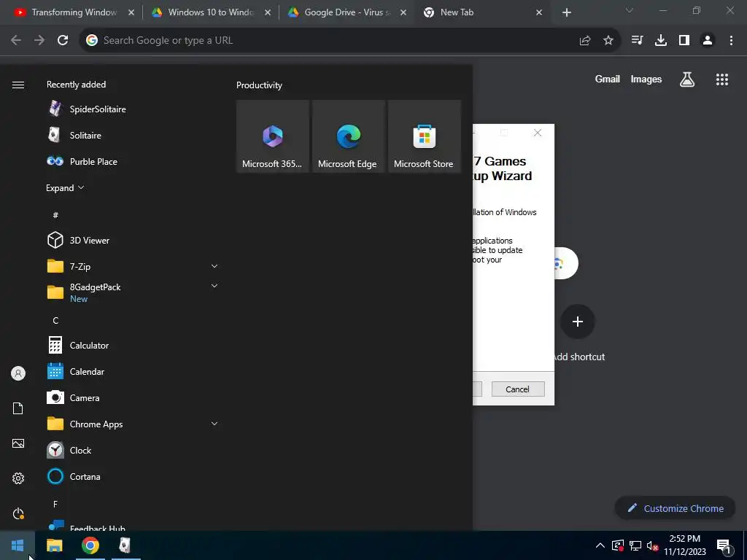Viewport: 747px width, 560px height.
Task: Expand the 8GadgetPack folder
Action: point(214,286)
